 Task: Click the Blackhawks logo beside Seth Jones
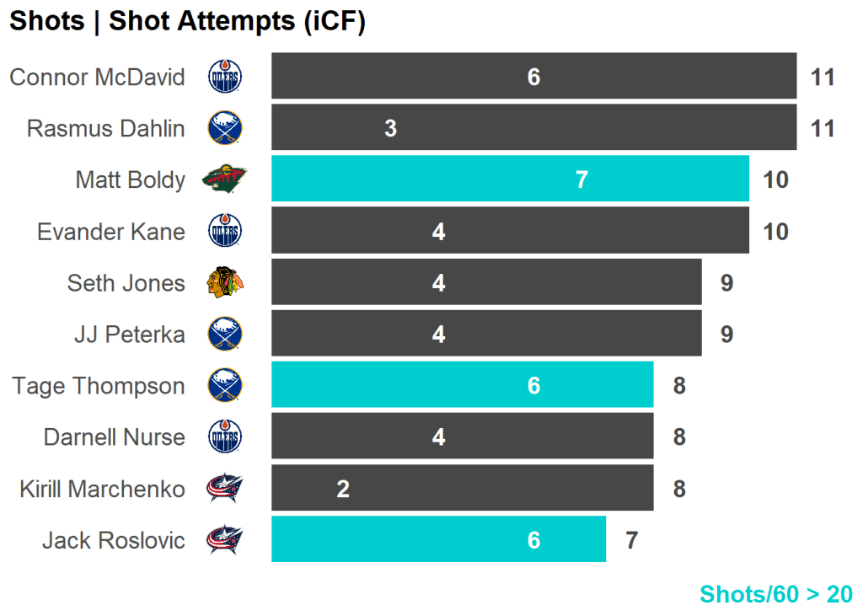pyautogui.click(x=224, y=282)
